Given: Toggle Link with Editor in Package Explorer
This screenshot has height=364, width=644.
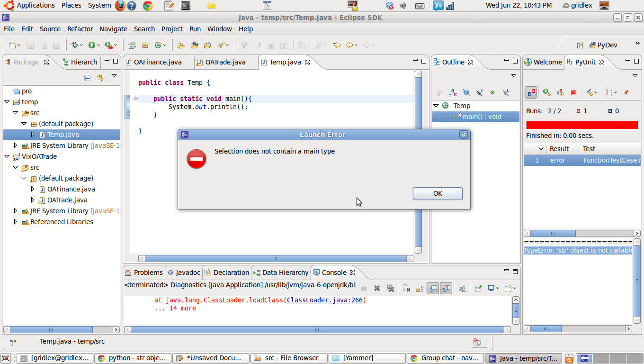Looking at the screenshot, I should point(100,78).
